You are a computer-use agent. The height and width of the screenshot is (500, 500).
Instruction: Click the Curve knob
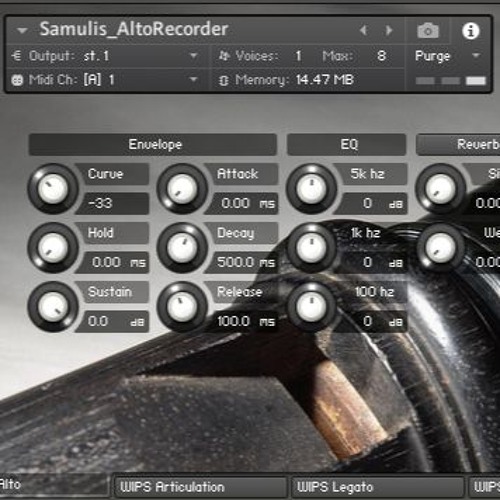click(x=53, y=189)
